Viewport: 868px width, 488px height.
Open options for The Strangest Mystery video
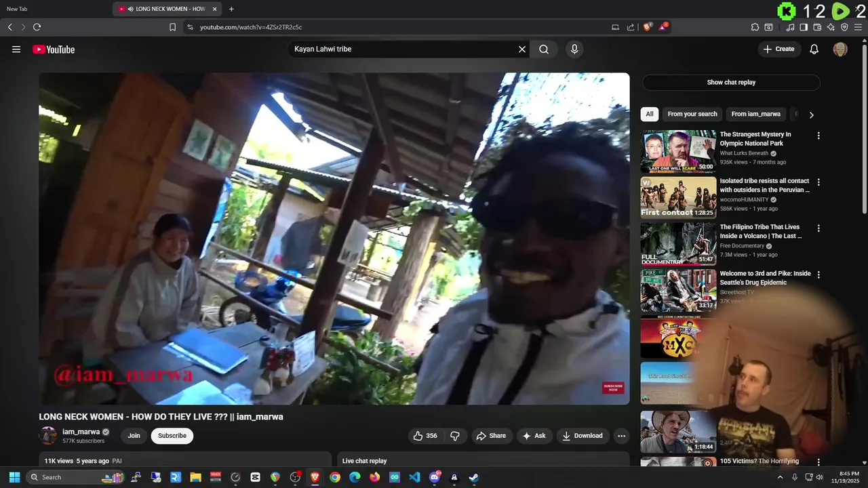818,136
